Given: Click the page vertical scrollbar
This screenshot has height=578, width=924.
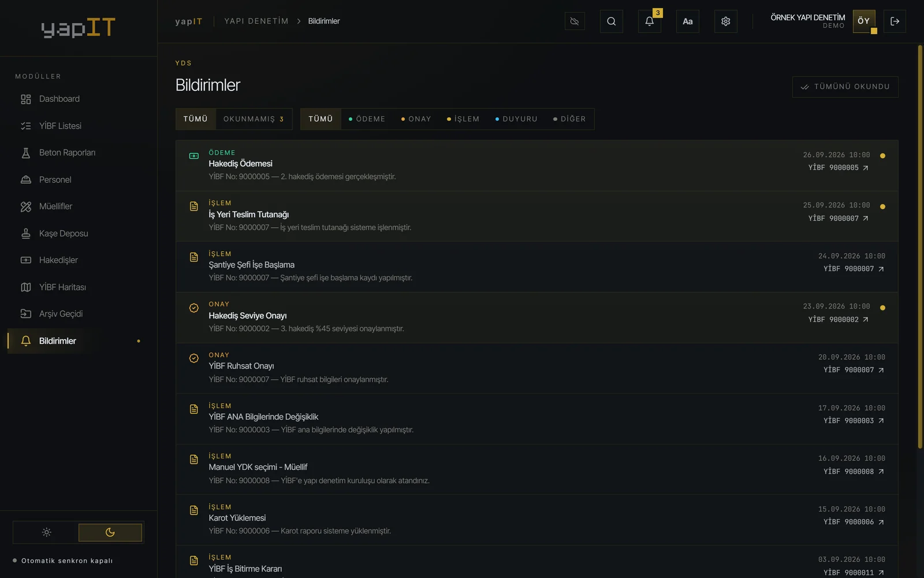Looking at the screenshot, I should click(x=920, y=247).
